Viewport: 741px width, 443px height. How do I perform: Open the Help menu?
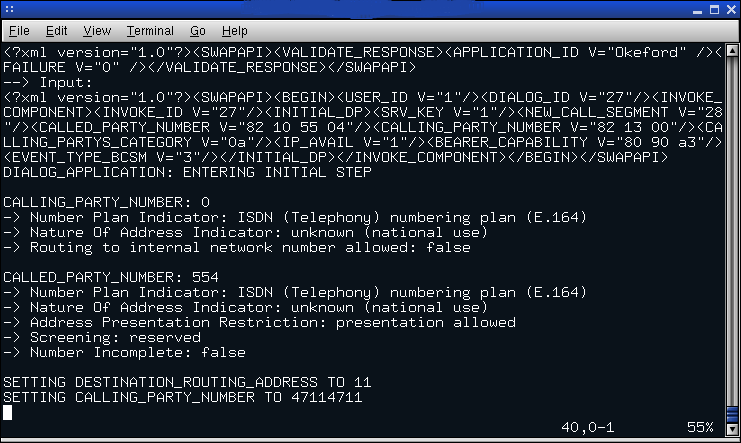click(x=235, y=31)
